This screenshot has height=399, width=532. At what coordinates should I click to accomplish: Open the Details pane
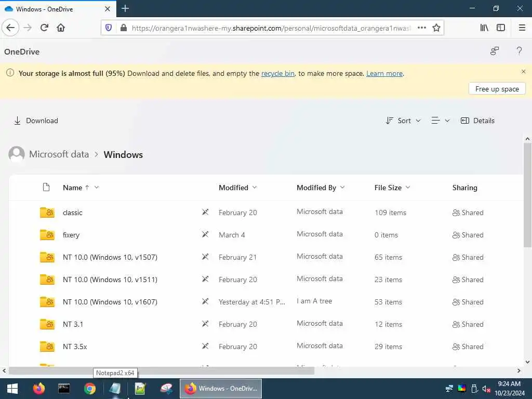coord(477,121)
